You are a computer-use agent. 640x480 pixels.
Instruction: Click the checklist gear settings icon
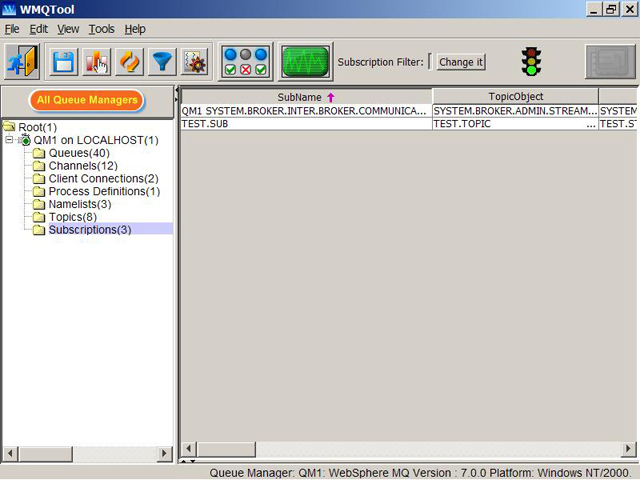click(x=195, y=62)
